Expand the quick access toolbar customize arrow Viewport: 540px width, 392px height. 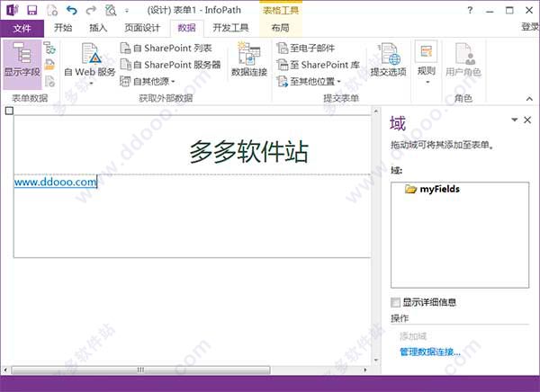(127, 11)
